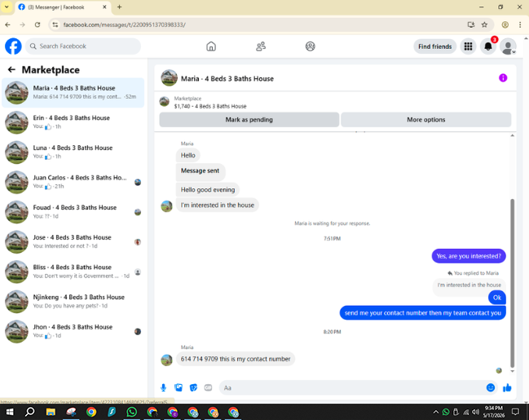
Task: Open Luna 4 Beds 3 Baths chat
Action: pos(73,153)
